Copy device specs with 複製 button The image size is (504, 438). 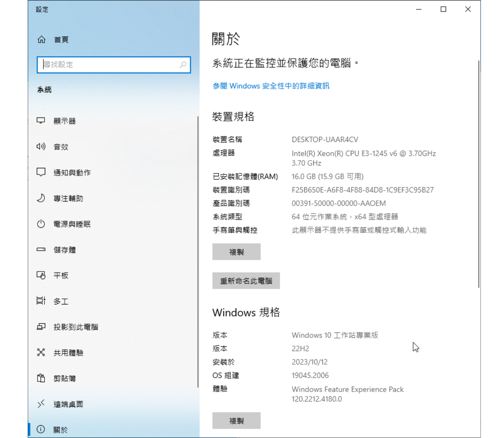(x=236, y=252)
